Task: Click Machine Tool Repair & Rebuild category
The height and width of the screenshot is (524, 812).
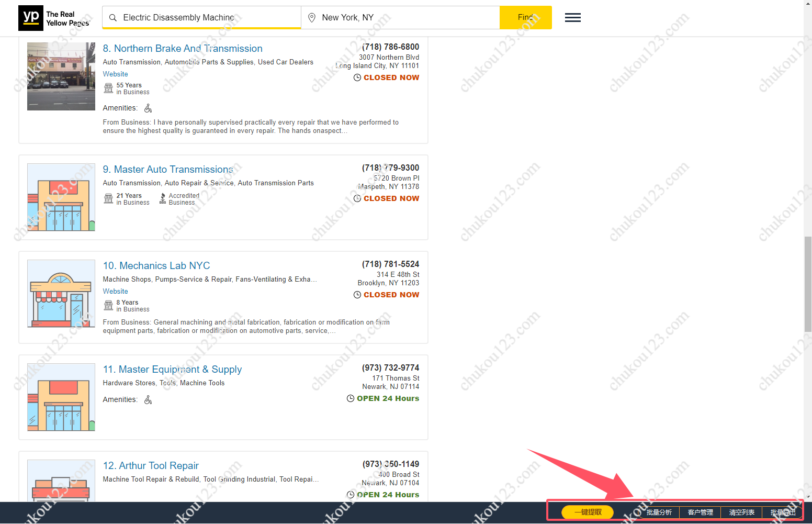Action: point(151,480)
